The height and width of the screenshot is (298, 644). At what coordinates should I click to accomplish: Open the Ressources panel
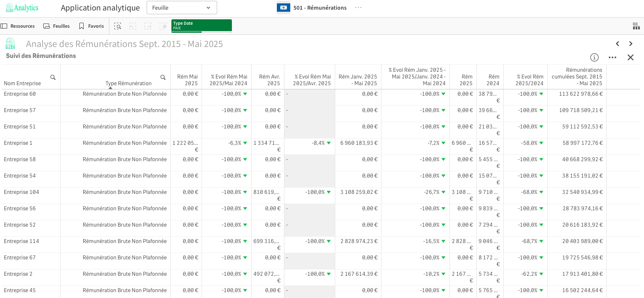pyautogui.click(x=18, y=26)
